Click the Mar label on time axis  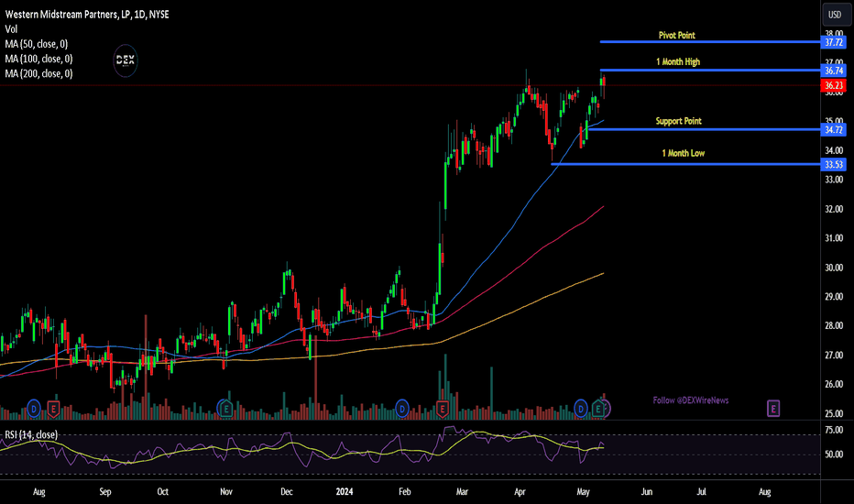(462, 491)
